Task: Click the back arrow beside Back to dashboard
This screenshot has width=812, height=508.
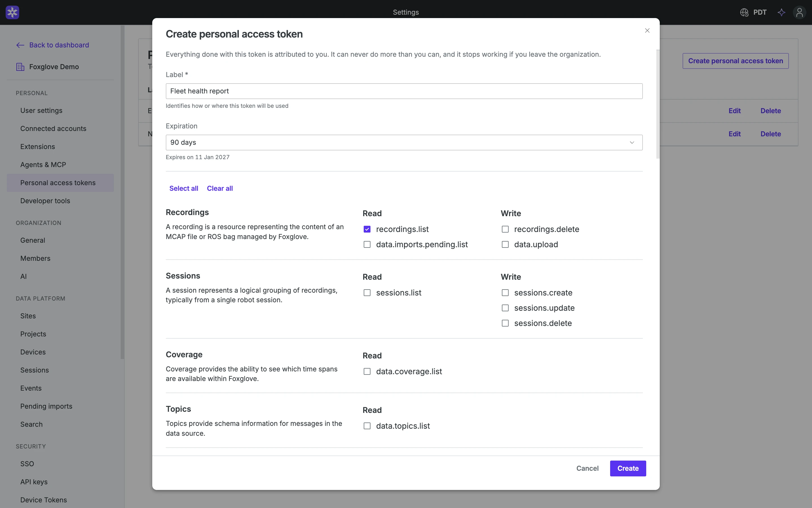Action: (20, 45)
